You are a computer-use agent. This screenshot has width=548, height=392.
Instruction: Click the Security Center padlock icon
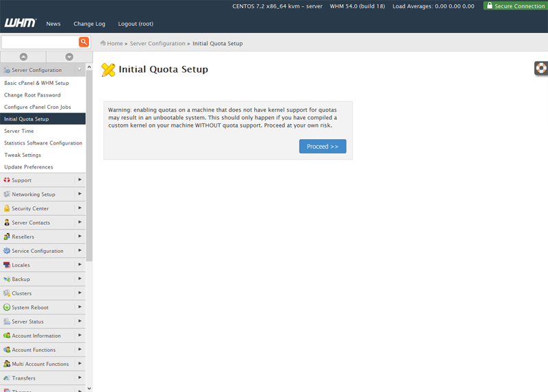7,208
